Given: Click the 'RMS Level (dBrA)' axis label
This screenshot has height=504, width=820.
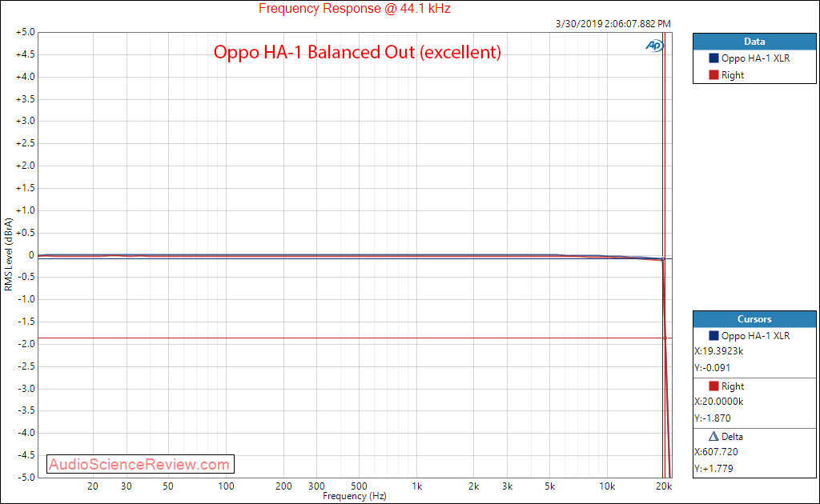Looking at the screenshot, I should [x=8, y=254].
